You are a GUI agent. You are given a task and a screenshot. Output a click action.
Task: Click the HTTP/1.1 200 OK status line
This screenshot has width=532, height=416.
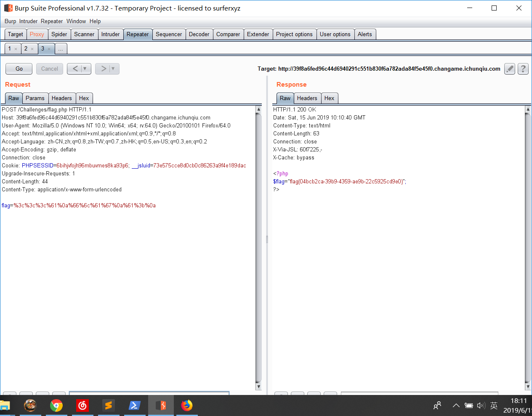[x=295, y=110]
